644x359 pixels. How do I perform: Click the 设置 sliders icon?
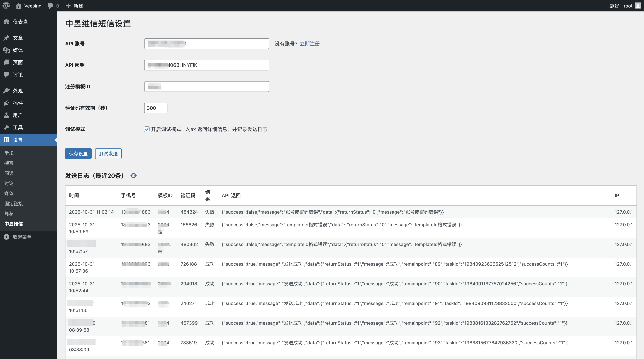pyautogui.click(x=6, y=140)
